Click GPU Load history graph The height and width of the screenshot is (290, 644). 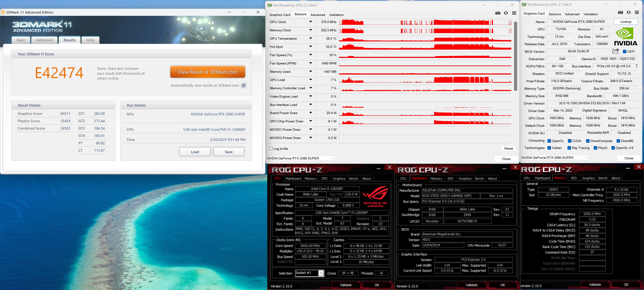[x=425, y=80]
